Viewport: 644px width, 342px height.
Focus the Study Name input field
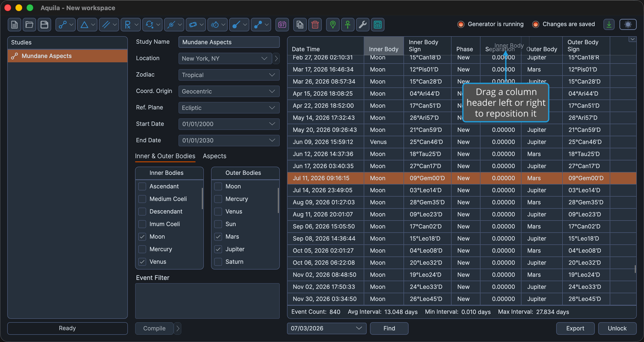click(x=229, y=42)
